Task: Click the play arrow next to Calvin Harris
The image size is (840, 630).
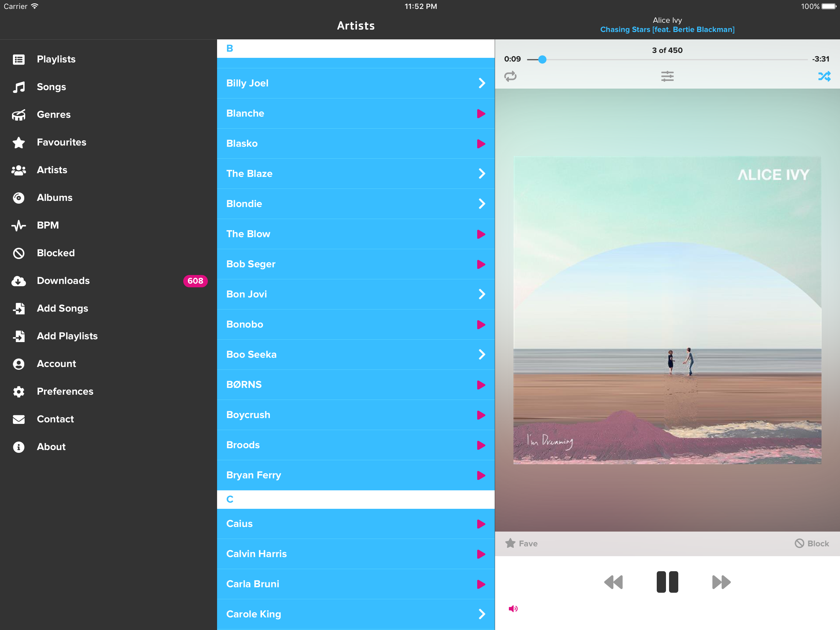Action: 481,554
